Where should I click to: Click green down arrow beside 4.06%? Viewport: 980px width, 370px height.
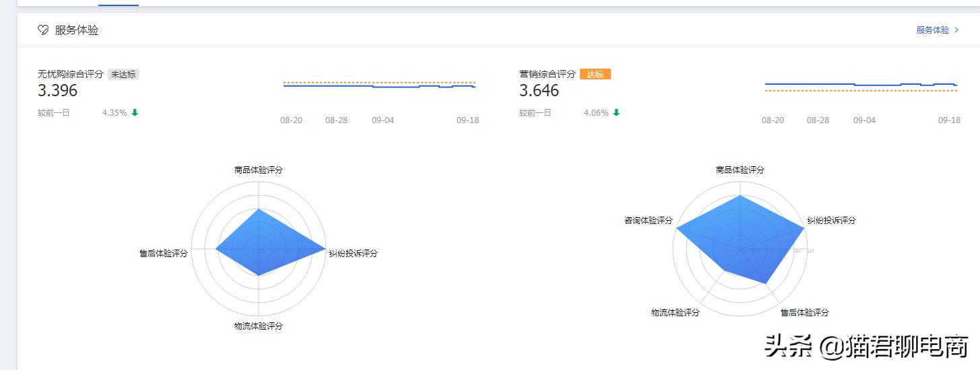(x=616, y=112)
